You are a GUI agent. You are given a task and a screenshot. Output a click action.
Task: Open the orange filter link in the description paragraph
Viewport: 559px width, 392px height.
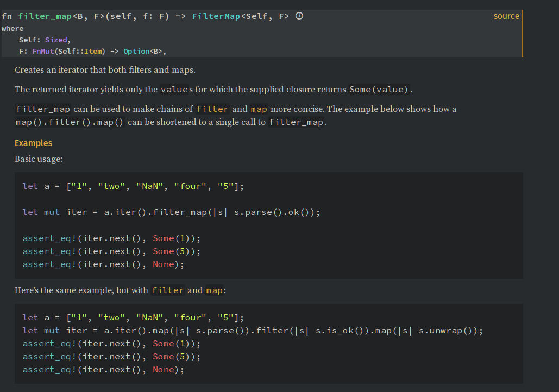coord(212,109)
